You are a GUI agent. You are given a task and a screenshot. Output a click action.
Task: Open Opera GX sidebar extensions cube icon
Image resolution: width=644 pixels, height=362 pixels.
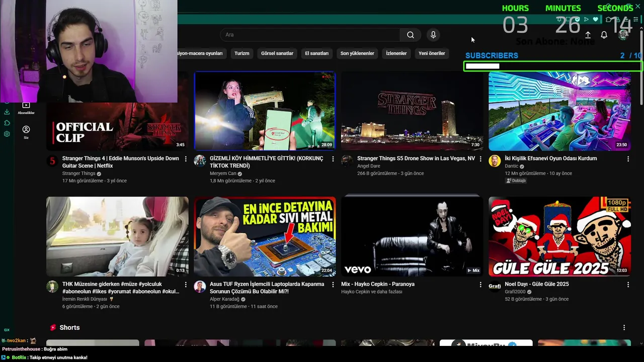[x=7, y=123]
